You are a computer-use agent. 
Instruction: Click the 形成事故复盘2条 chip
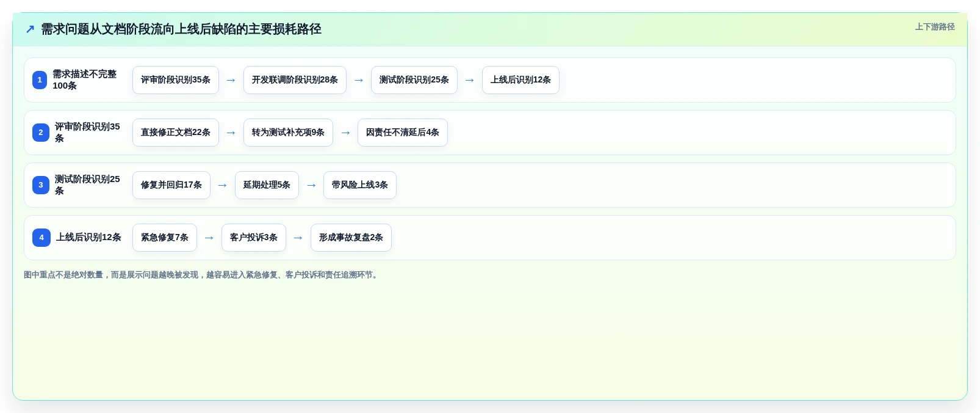351,238
